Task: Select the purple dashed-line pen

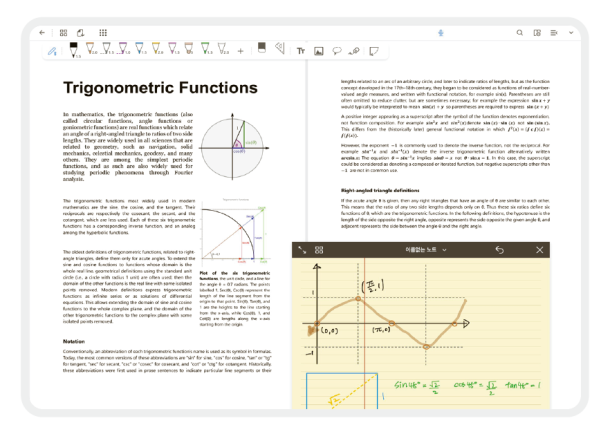Action: coord(123,49)
